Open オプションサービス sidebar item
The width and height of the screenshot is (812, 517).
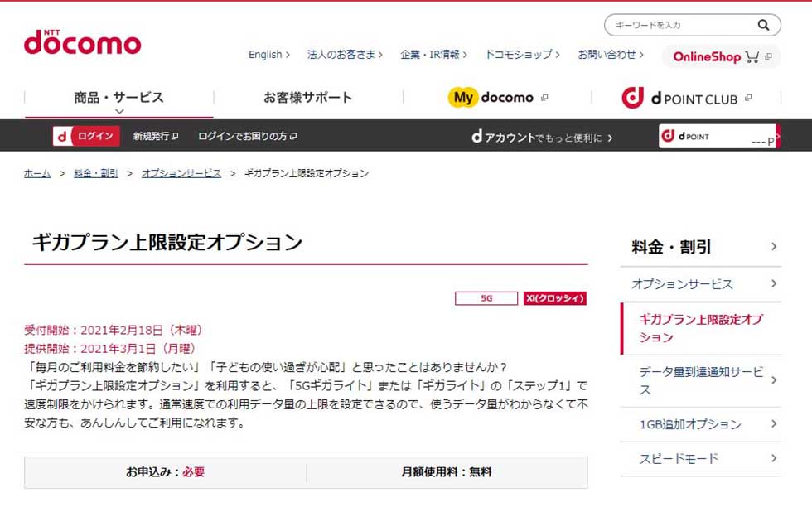(701, 284)
